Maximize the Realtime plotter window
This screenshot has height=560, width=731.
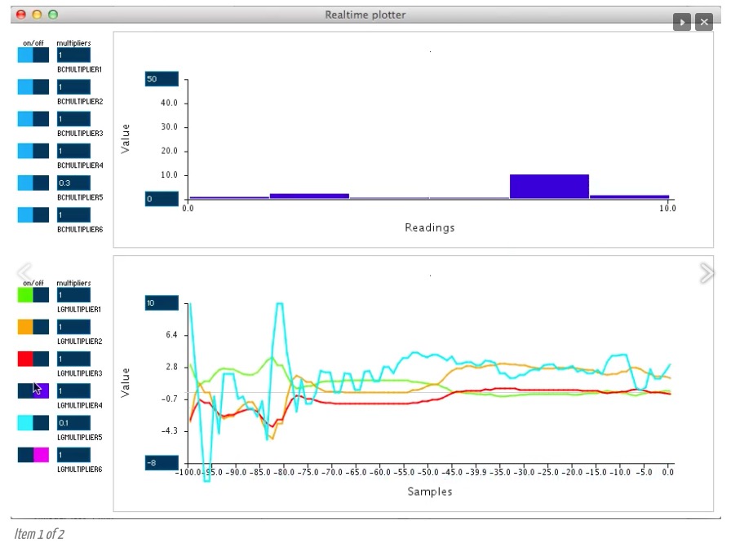point(53,15)
